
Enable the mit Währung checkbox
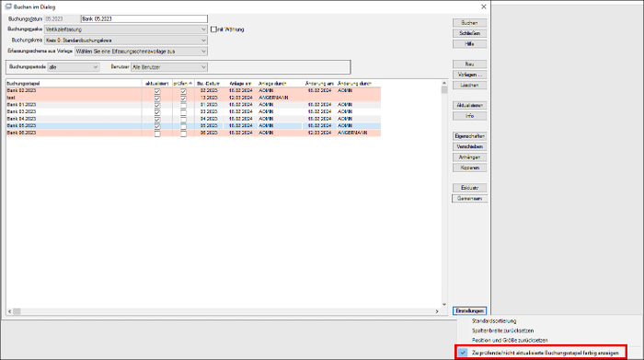tap(213, 29)
